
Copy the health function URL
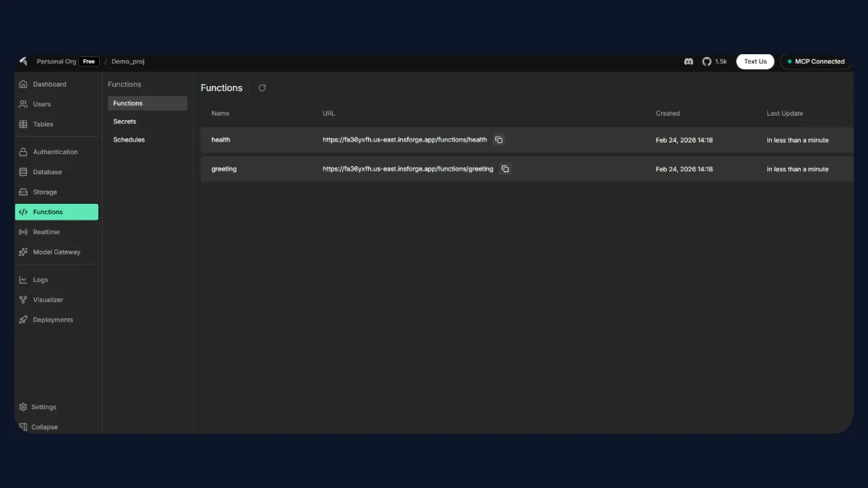(x=499, y=140)
